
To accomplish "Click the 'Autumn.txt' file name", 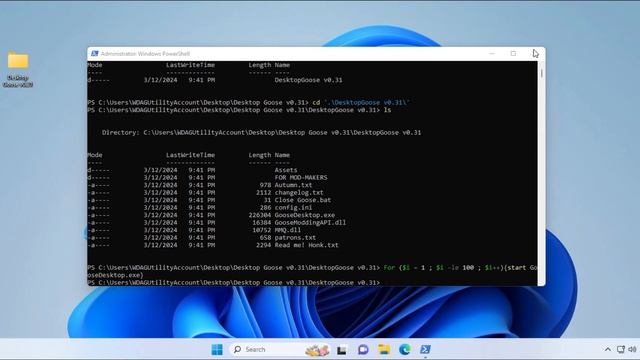I will (x=293, y=185).
